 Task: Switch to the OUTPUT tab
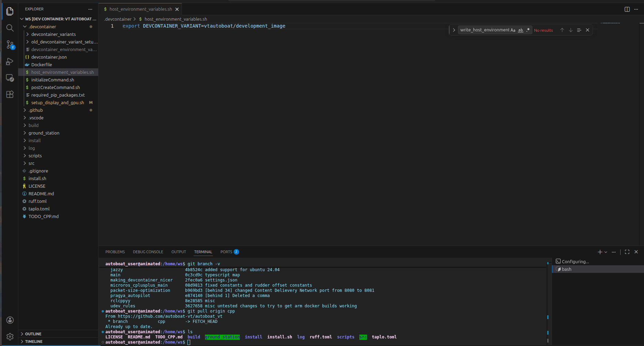pyautogui.click(x=178, y=252)
